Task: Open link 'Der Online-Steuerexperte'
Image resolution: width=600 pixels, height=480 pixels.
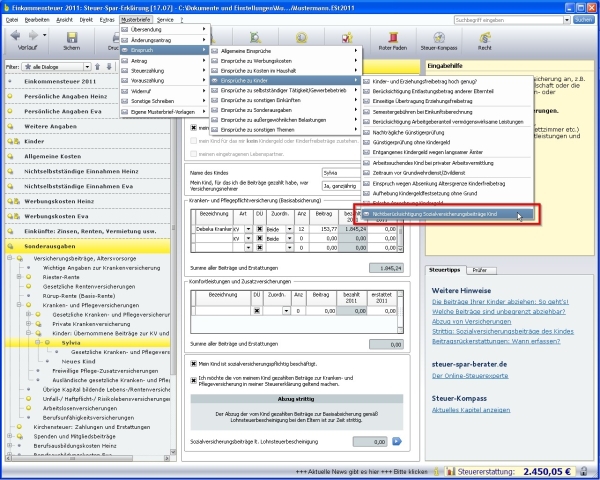Action: click(470, 376)
